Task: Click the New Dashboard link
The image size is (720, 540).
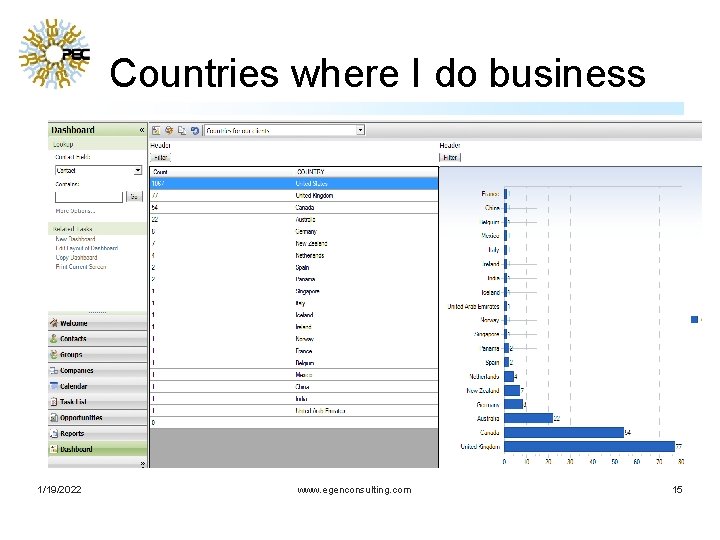Action: click(x=75, y=239)
